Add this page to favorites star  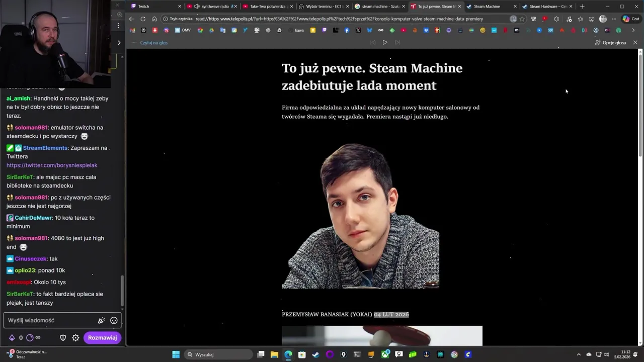(522, 19)
